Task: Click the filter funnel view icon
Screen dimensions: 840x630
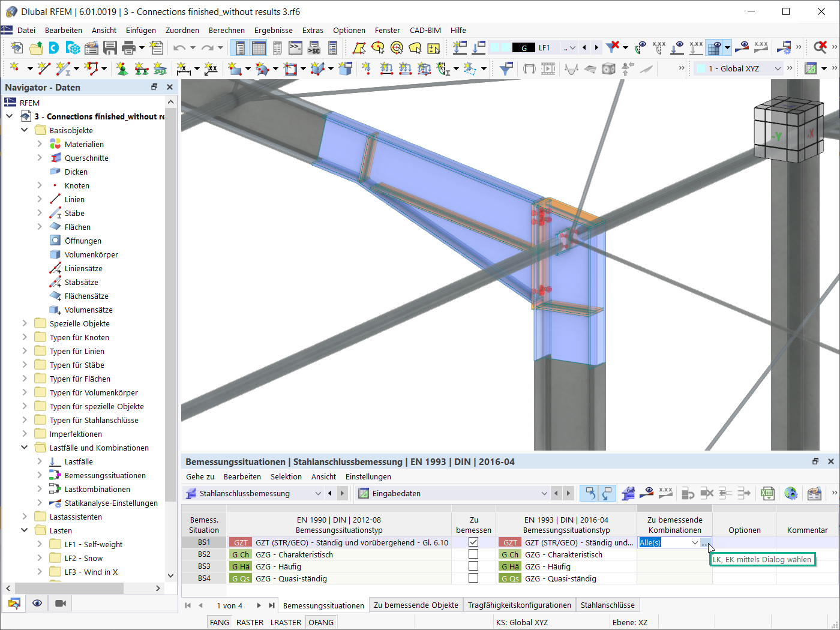Action: (x=505, y=68)
